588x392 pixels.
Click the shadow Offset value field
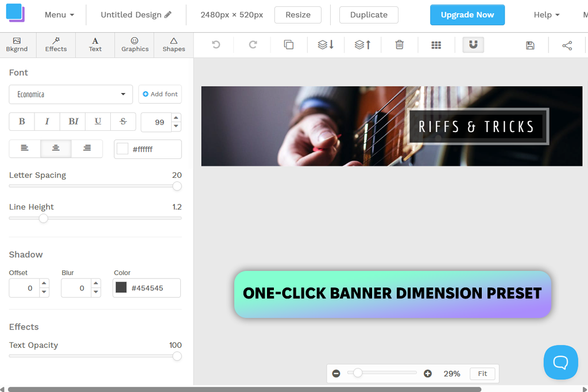tap(24, 288)
